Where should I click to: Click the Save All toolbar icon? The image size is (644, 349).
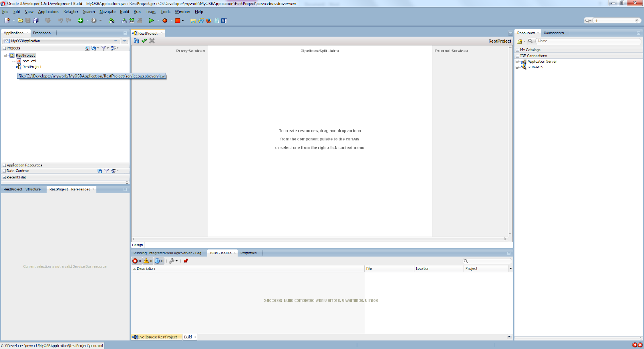(x=36, y=20)
